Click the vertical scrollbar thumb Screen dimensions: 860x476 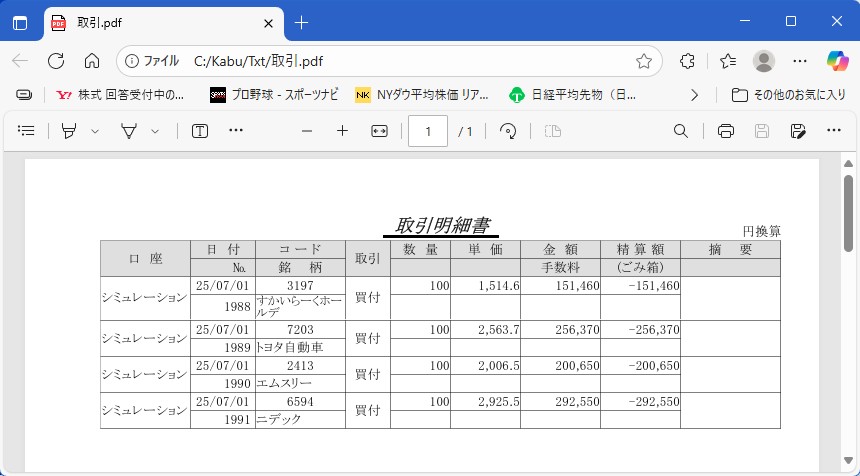[848, 213]
